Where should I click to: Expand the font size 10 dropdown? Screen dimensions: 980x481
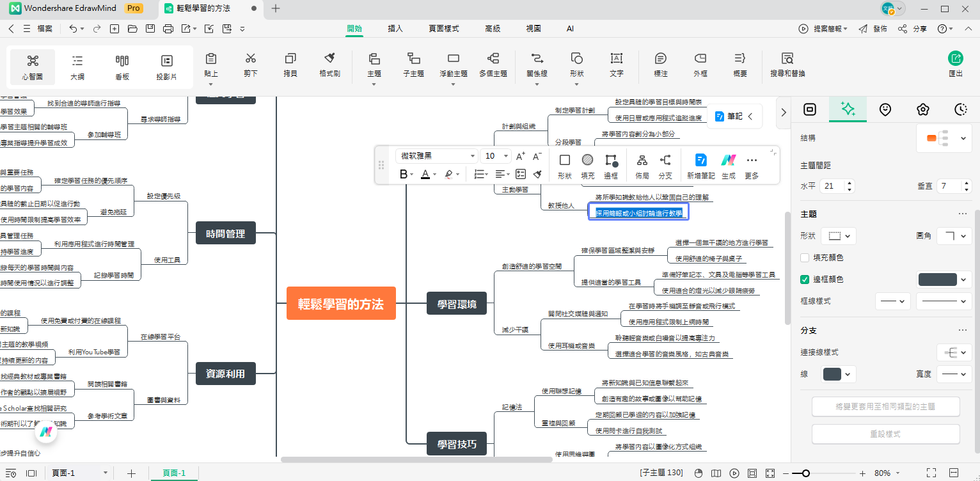pyautogui.click(x=505, y=155)
